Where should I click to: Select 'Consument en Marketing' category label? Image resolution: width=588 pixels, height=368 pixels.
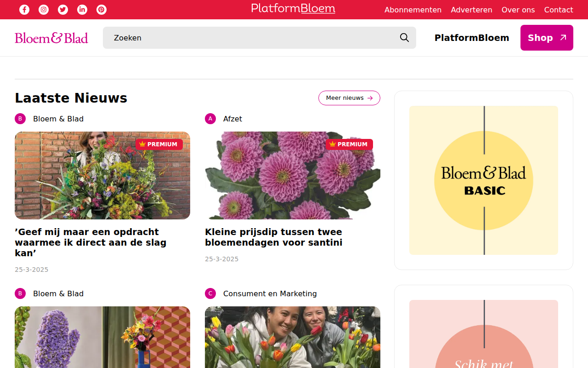tap(270, 293)
